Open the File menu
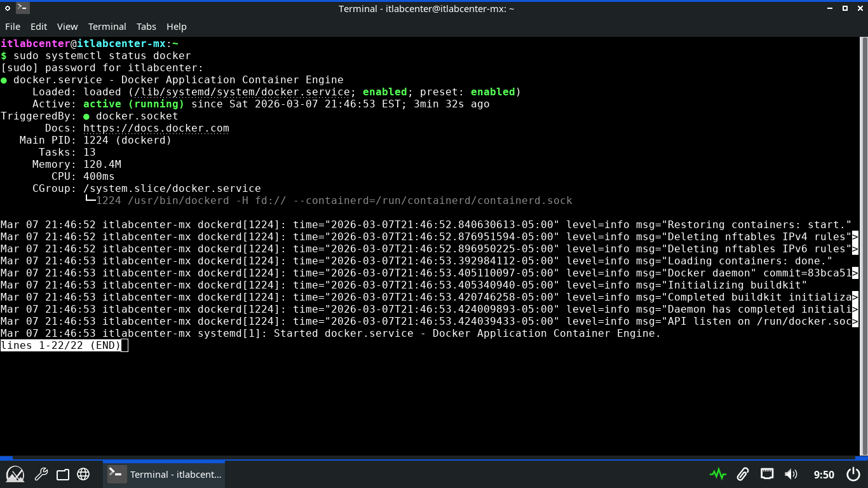 tap(13, 27)
